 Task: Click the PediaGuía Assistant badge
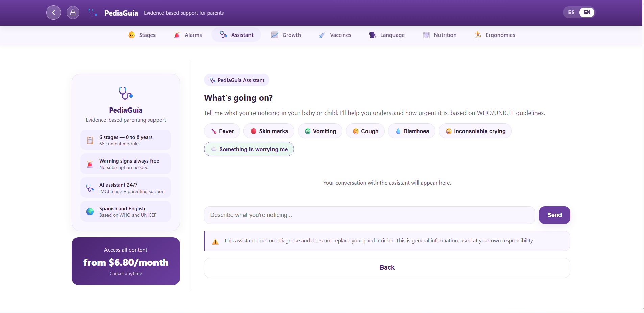coord(237,80)
